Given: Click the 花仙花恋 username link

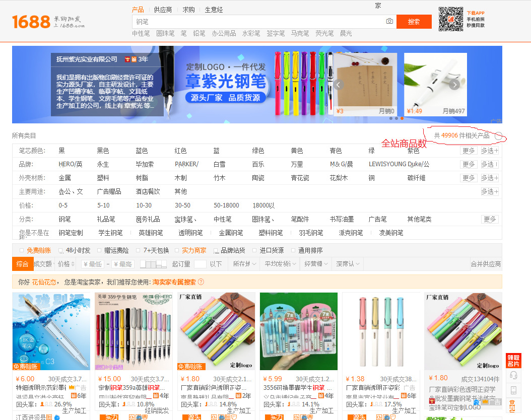Looking at the screenshot, I should pos(44,282).
